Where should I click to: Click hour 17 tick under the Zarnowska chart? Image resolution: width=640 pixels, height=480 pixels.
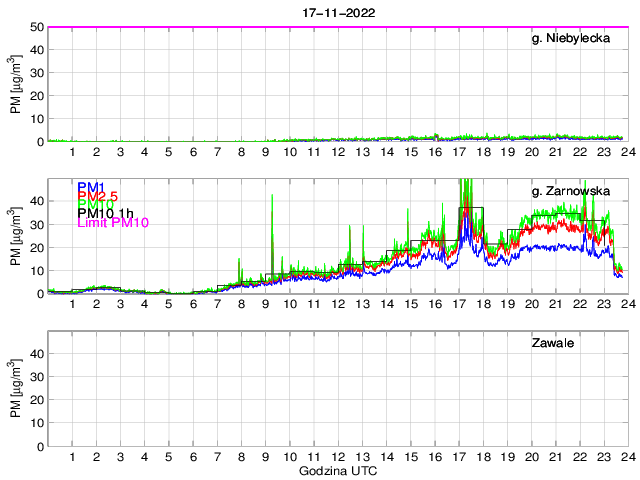click(x=458, y=304)
